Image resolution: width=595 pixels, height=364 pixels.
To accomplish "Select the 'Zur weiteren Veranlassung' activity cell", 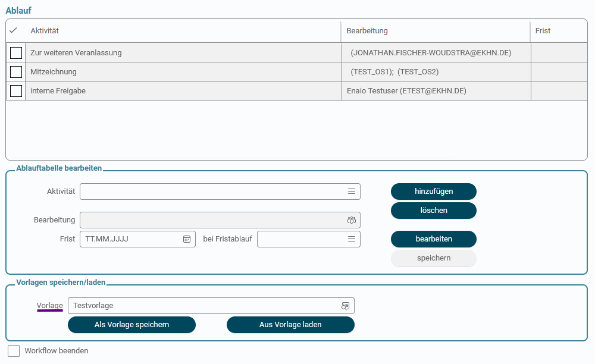I will (x=184, y=53).
